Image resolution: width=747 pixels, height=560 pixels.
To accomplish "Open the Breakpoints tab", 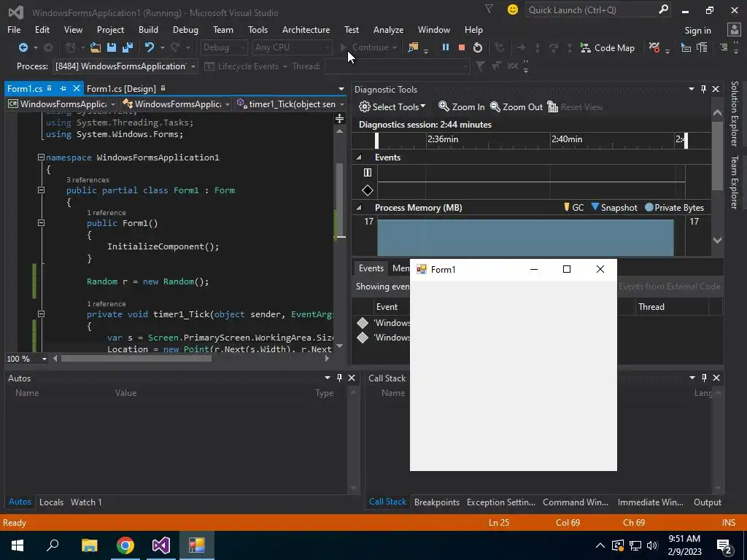I will pyautogui.click(x=437, y=502).
